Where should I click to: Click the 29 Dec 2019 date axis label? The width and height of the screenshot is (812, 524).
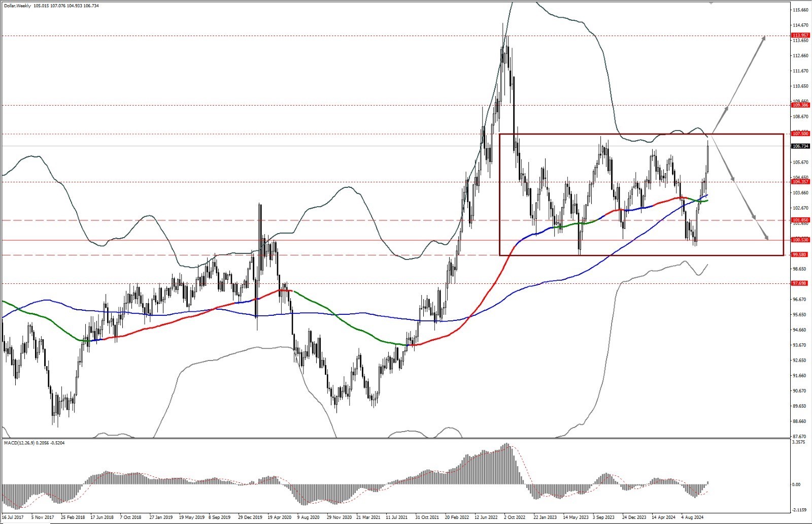click(x=249, y=517)
